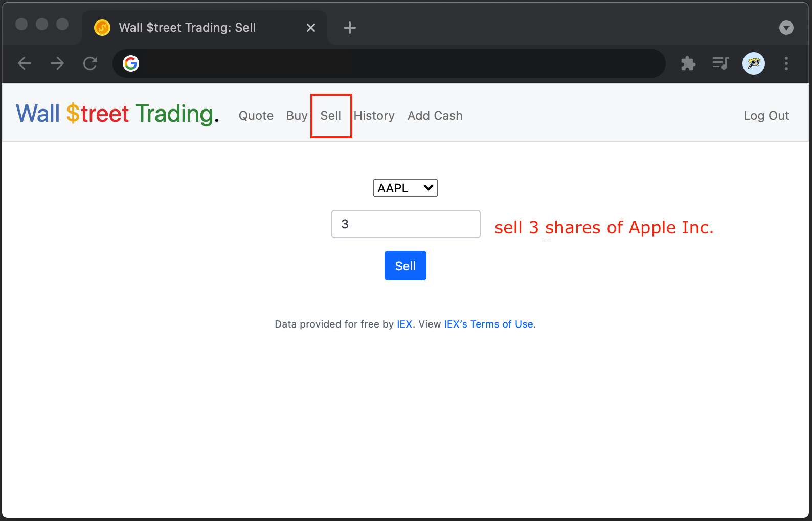This screenshot has width=812, height=521.
Task: Open the media control icon
Action: (x=721, y=63)
